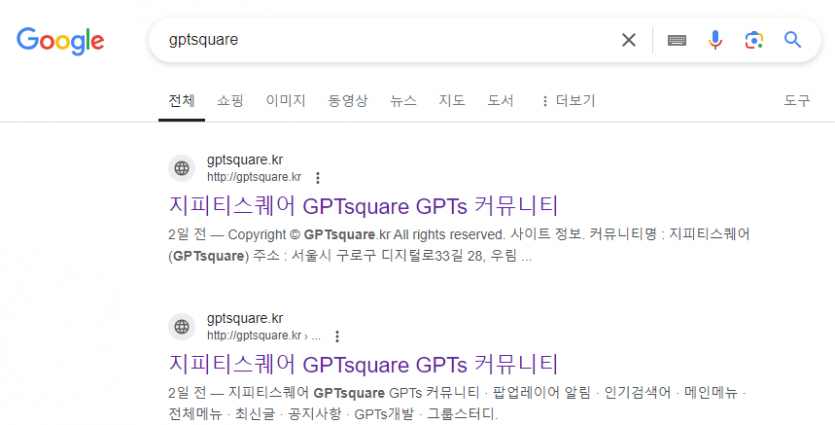Open three-dot menu of first result
Screen dimensions: 835x425
[x=318, y=177]
